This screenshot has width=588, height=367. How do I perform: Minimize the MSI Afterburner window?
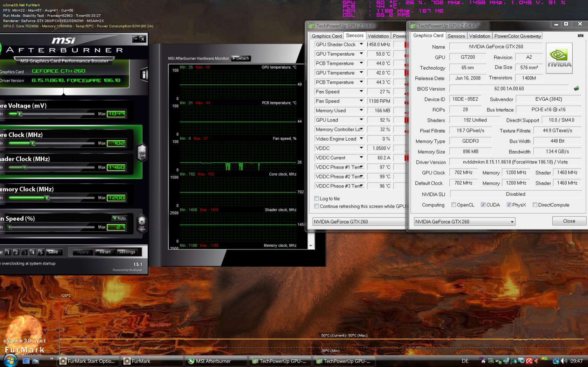(136, 39)
